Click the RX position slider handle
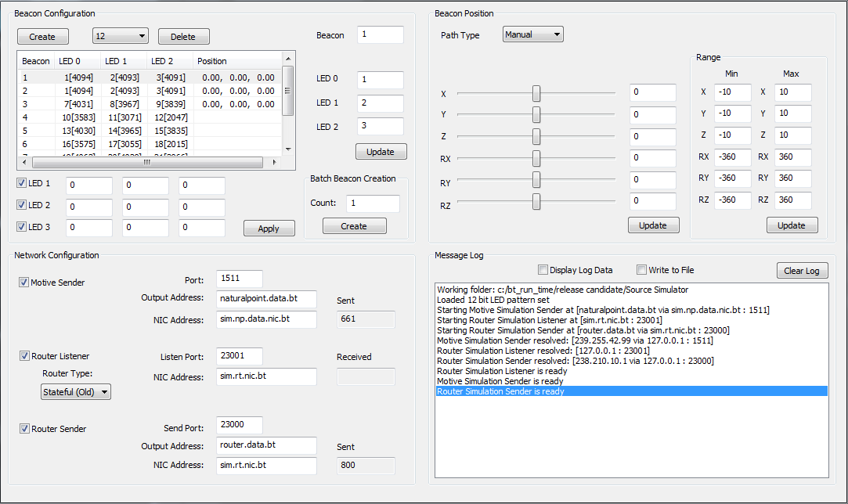The height and width of the screenshot is (504, 848). click(536, 159)
